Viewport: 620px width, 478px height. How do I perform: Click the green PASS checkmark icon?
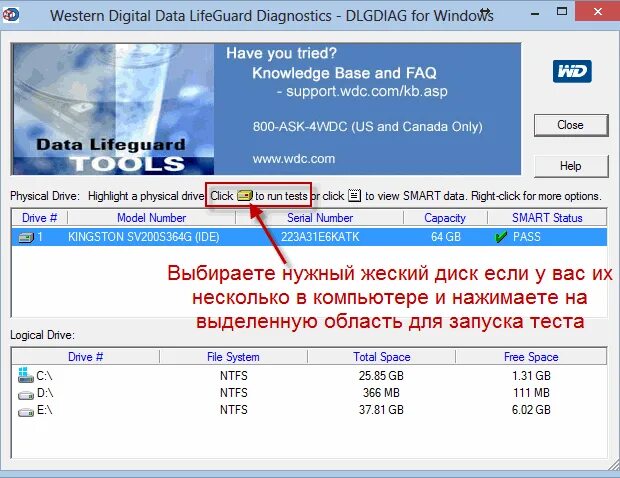tap(501, 237)
